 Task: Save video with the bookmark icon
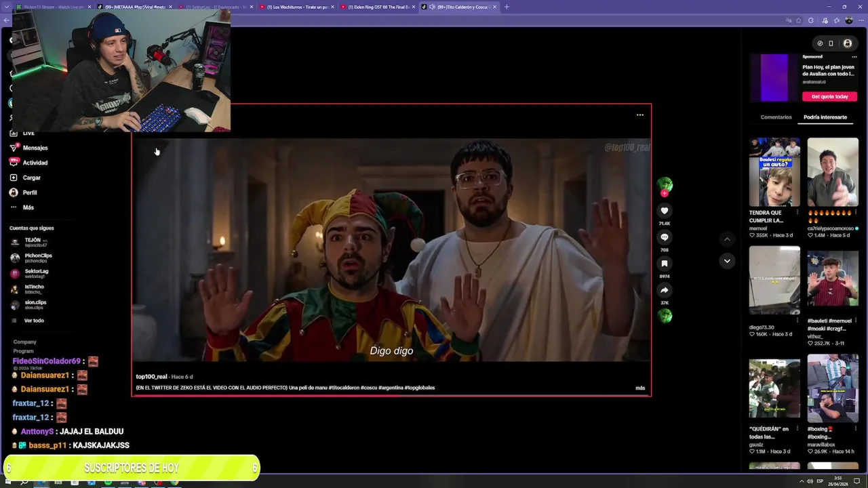(665, 264)
